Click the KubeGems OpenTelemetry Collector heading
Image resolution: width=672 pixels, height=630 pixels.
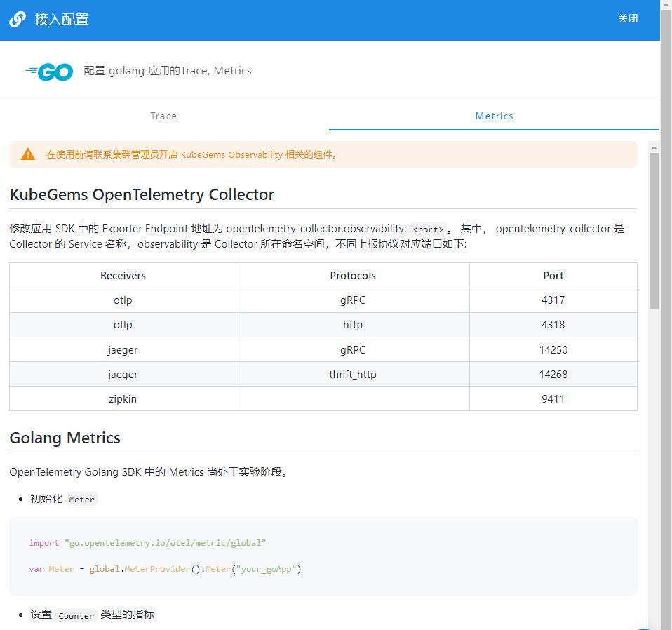(x=142, y=194)
